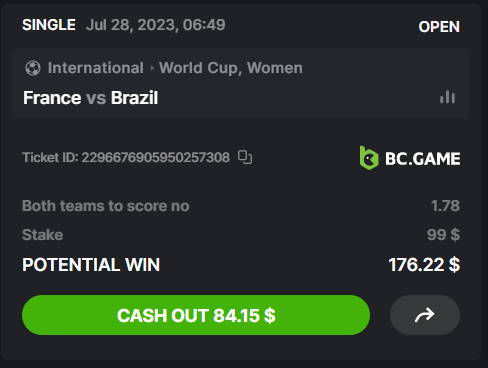Open match statistics bar chart icon

tap(447, 97)
